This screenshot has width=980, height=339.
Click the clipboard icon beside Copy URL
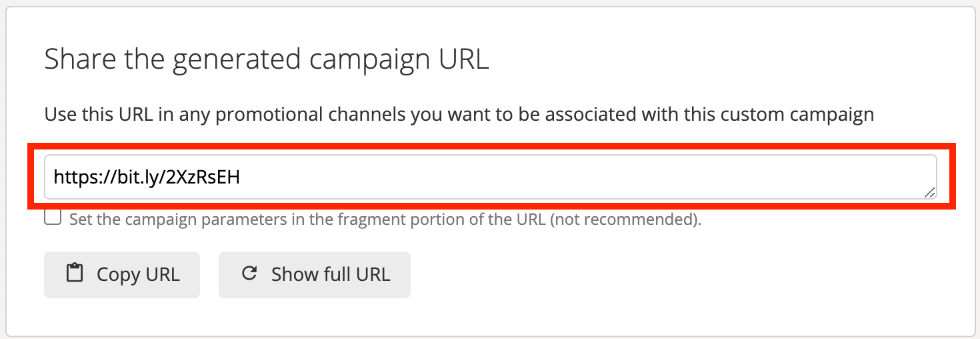pyautogui.click(x=75, y=274)
